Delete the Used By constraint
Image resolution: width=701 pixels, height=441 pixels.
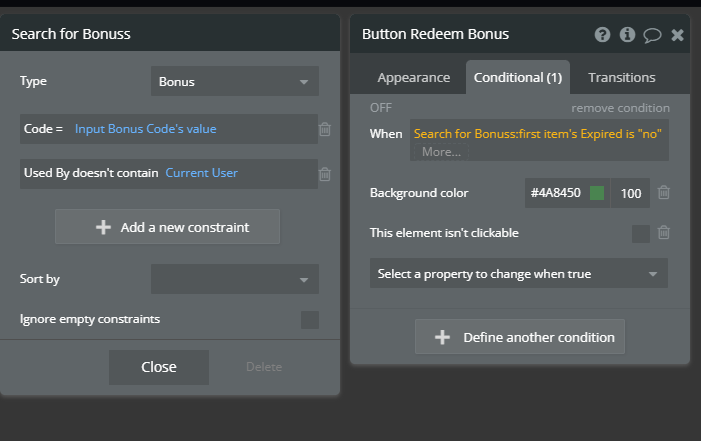tap(325, 174)
